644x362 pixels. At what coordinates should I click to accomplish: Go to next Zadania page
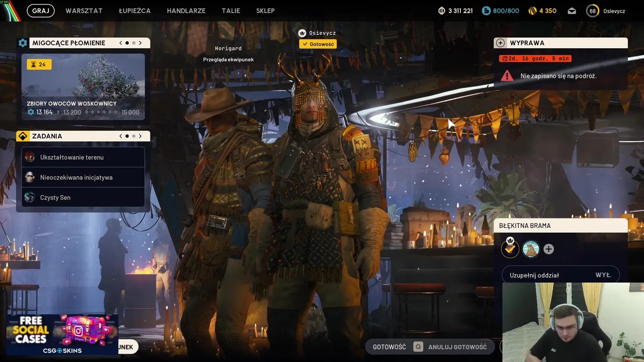tap(140, 136)
